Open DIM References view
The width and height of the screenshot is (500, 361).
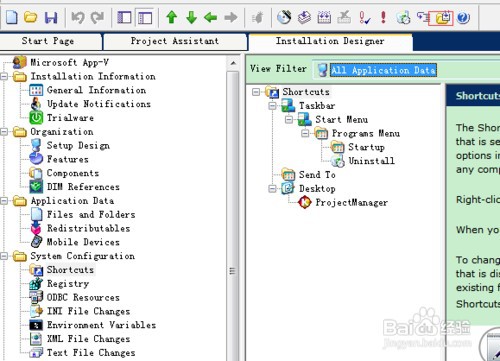pyautogui.click(x=83, y=187)
